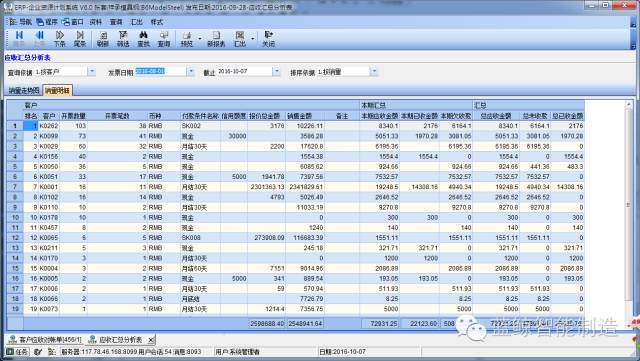The image size is (640, 361).
Task: Select customer cell K0028
Action: (x=49, y=146)
